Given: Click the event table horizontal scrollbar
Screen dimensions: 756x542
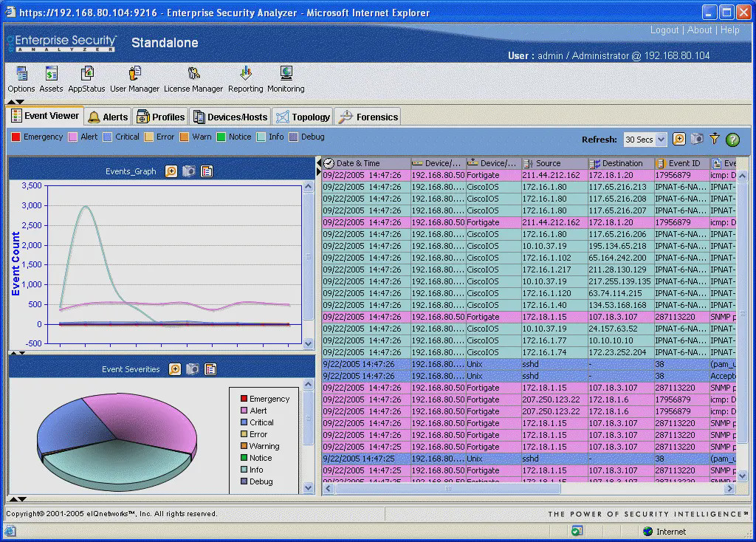Looking at the screenshot, I should pos(447,488).
